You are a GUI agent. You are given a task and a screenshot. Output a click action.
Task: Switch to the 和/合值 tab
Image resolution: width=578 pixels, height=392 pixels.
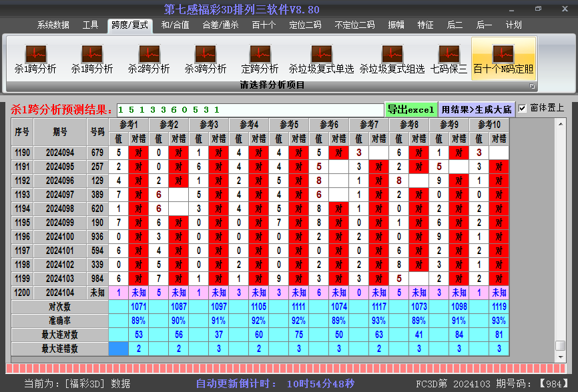point(175,25)
